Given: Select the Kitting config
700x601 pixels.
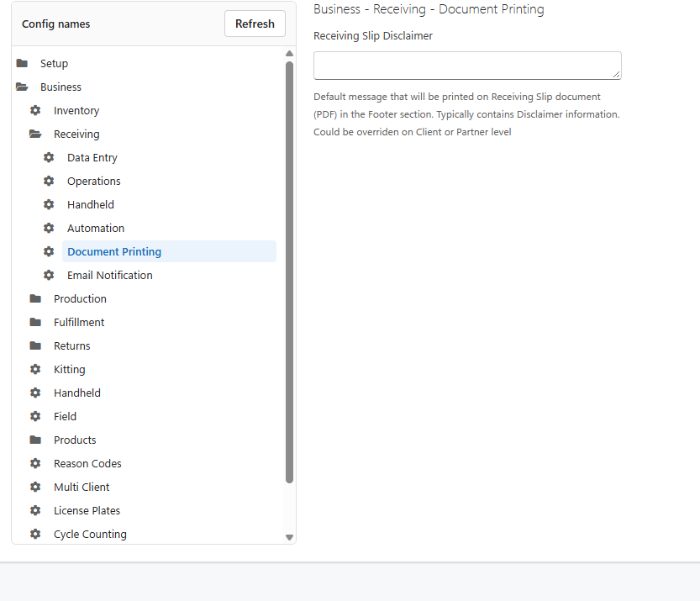Looking at the screenshot, I should 69,370.
